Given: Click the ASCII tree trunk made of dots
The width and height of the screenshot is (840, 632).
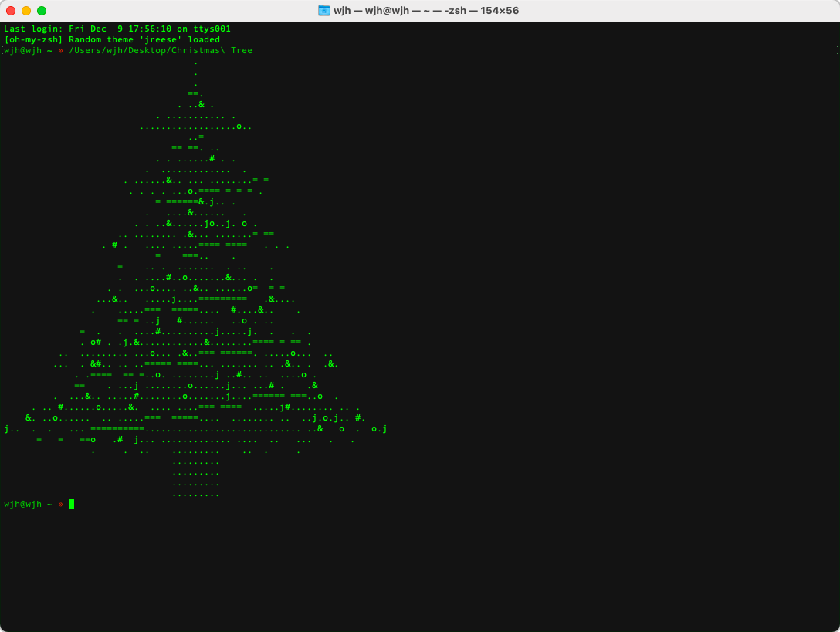Looking at the screenshot, I should click(195, 475).
